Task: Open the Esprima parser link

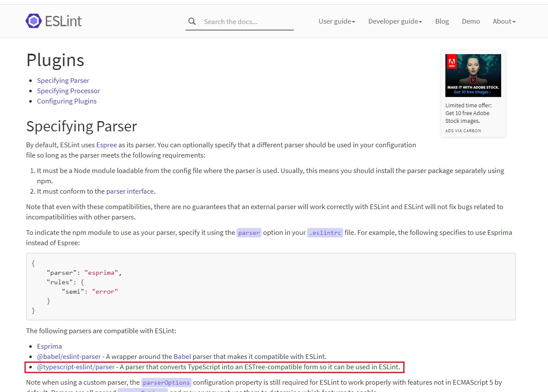Action: tap(49, 346)
